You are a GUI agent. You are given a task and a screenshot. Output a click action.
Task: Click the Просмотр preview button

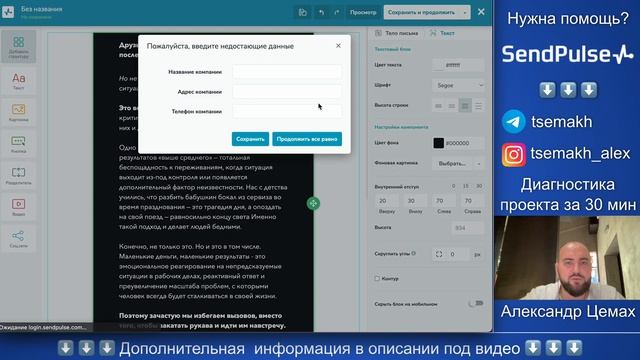363,12
